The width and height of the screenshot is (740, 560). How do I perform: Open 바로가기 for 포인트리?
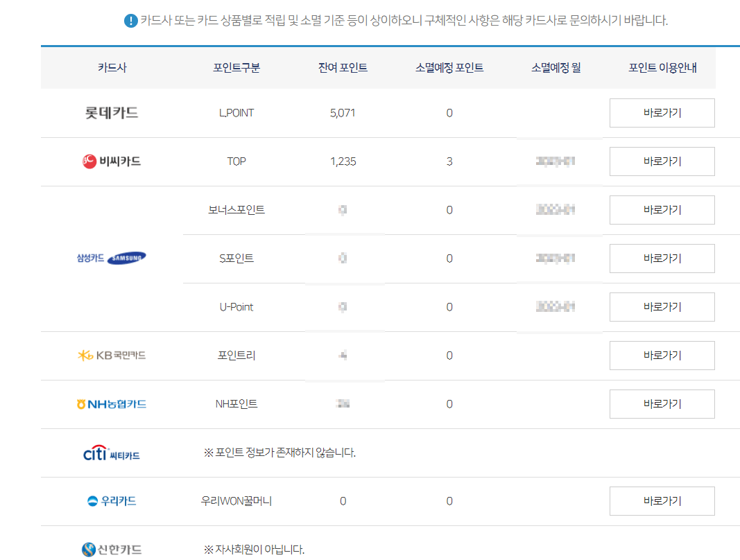tap(661, 355)
